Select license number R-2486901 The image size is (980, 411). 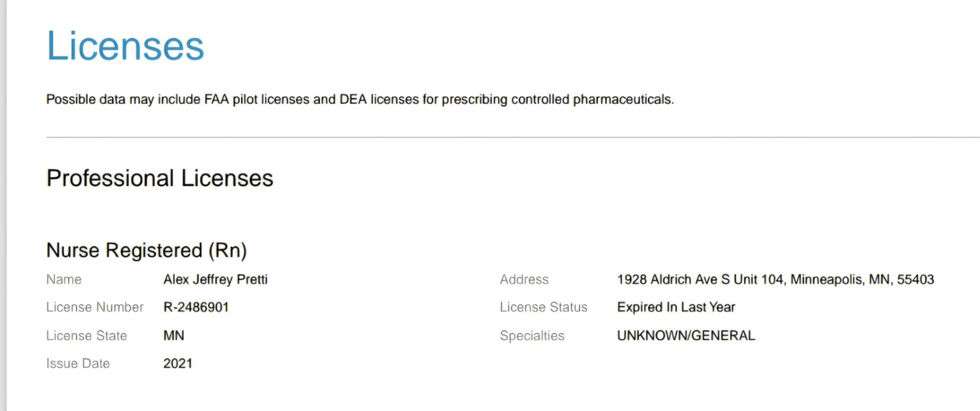(x=196, y=308)
